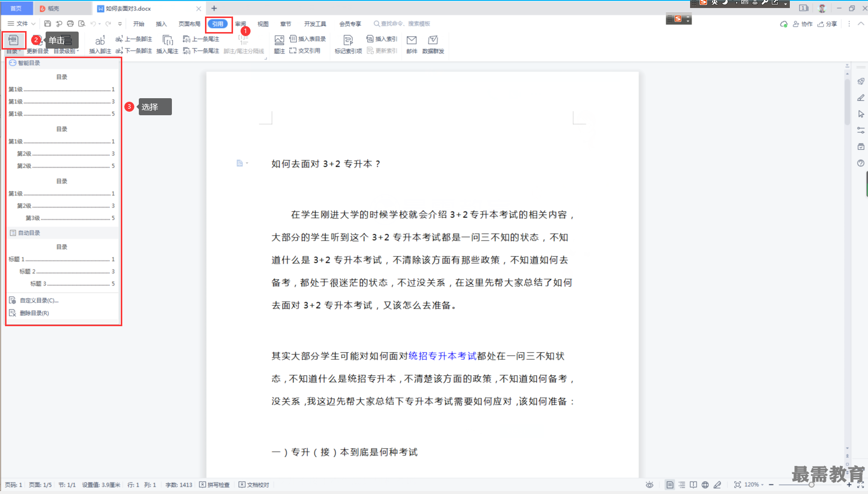Screen dimensions: 868x494
Task: Click the Print icon in quick access bar
Action: click(70, 24)
